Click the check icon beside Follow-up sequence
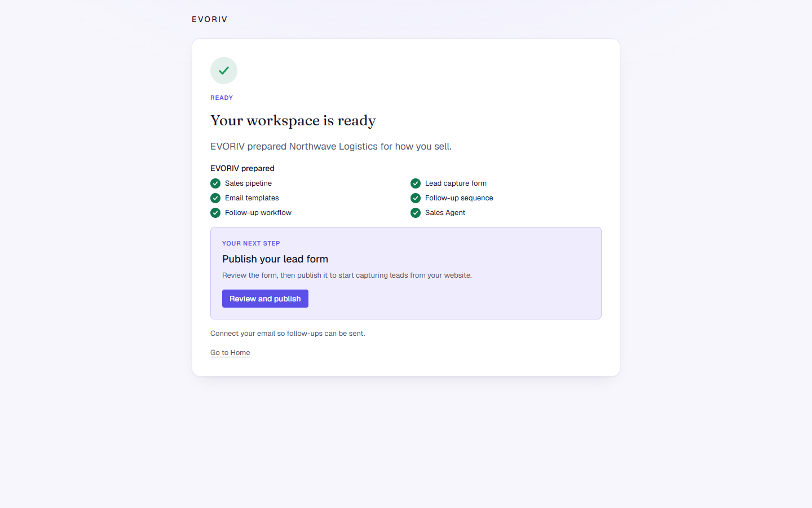The width and height of the screenshot is (812, 508). click(x=416, y=198)
